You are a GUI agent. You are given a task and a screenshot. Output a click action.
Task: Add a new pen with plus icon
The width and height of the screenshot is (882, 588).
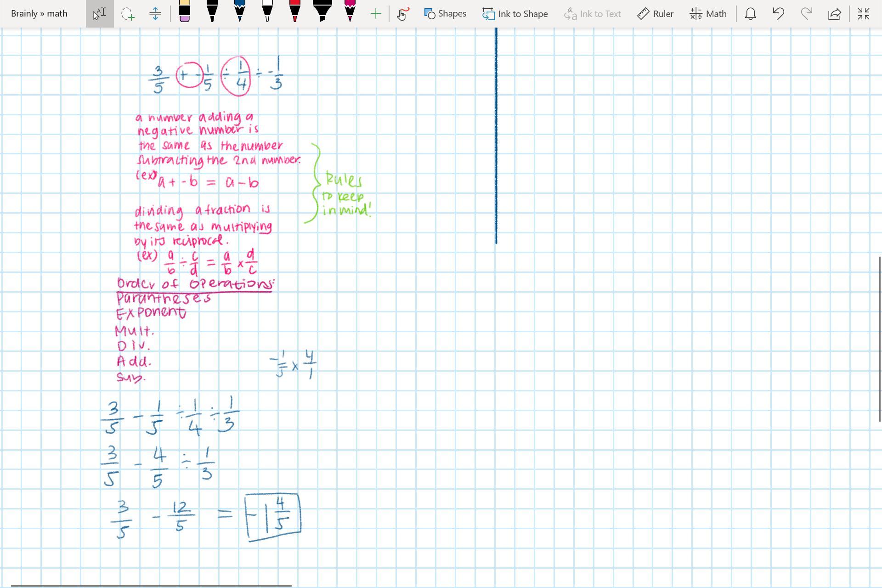[375, 14]
